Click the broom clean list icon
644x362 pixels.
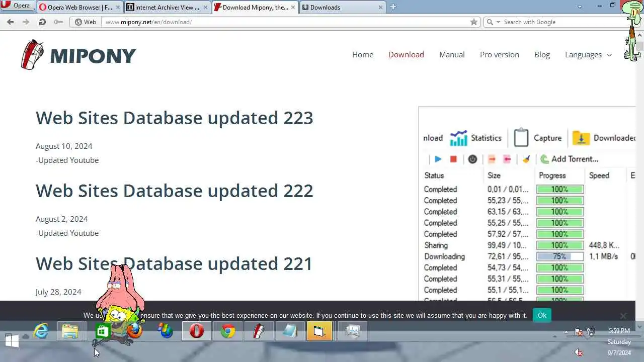coord(526,159)
